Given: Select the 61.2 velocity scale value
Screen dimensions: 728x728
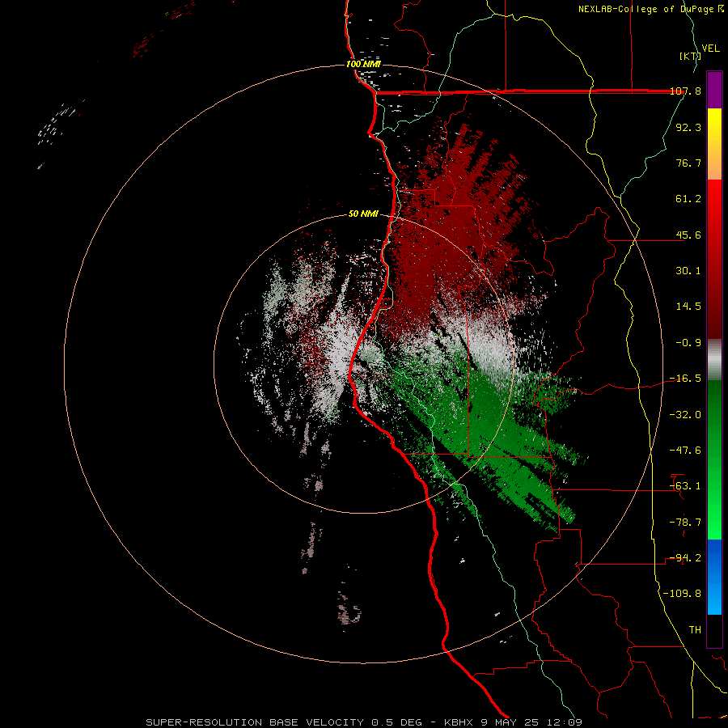Looking at the screenshot, I should 688,199.
